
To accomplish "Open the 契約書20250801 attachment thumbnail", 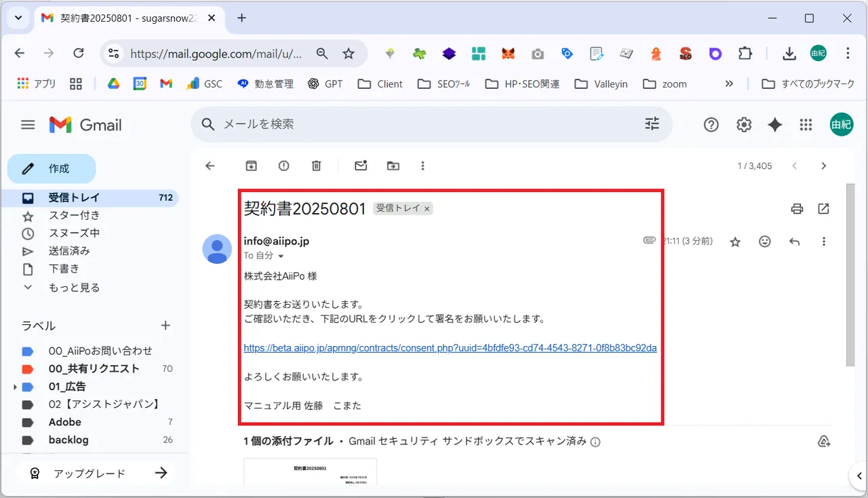I will [310, 472].
